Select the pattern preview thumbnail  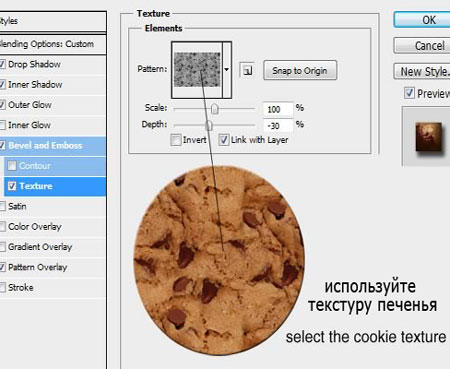197,70
